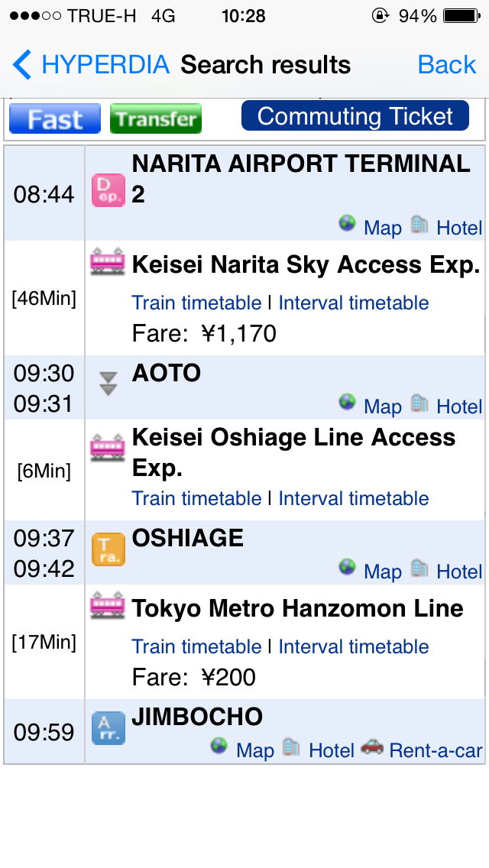Tap the globe map icon for Aoto
This screenshot has height=868, width=489.
click(347, 402)
